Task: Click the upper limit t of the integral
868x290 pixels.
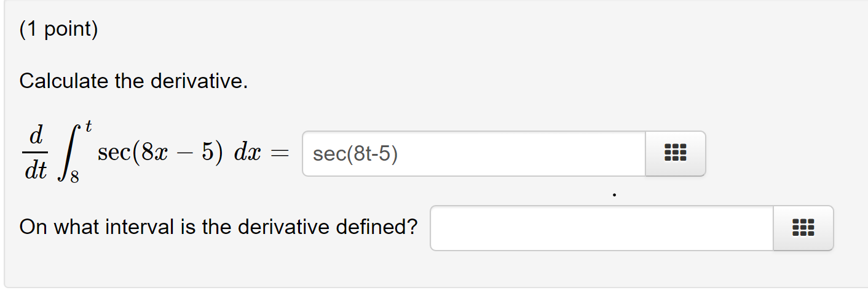Action: (x=89, y=127)
